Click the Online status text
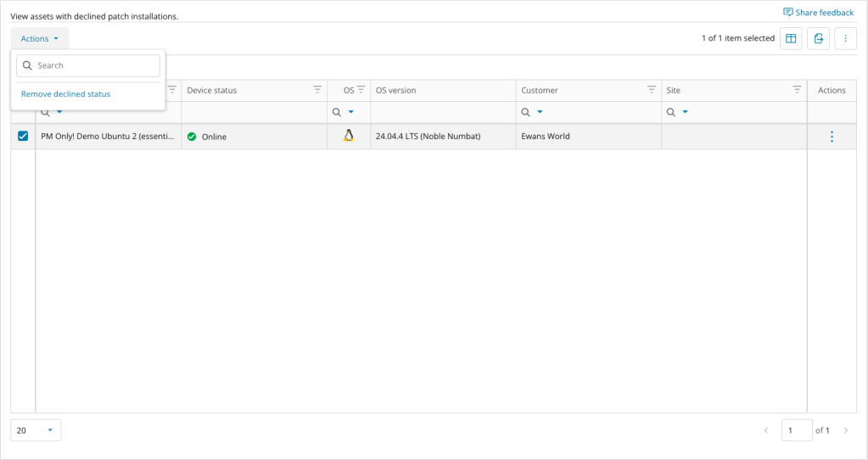Viewport: 868px width, 460px height. click(214, 137)
